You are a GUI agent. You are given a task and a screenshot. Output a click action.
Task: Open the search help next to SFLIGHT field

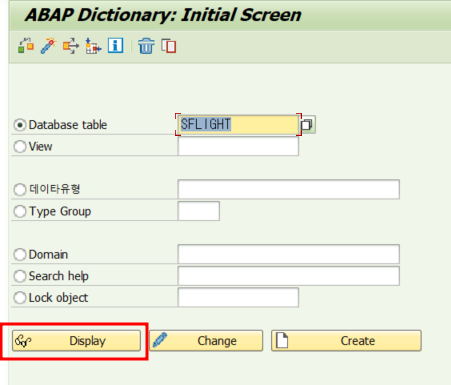tap(307, 125)
